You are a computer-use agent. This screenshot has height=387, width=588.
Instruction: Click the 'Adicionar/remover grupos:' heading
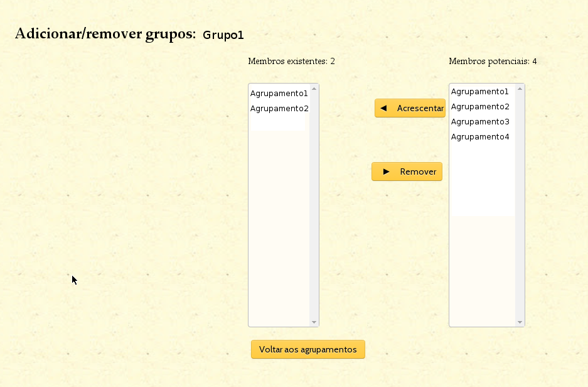point(105,34)
